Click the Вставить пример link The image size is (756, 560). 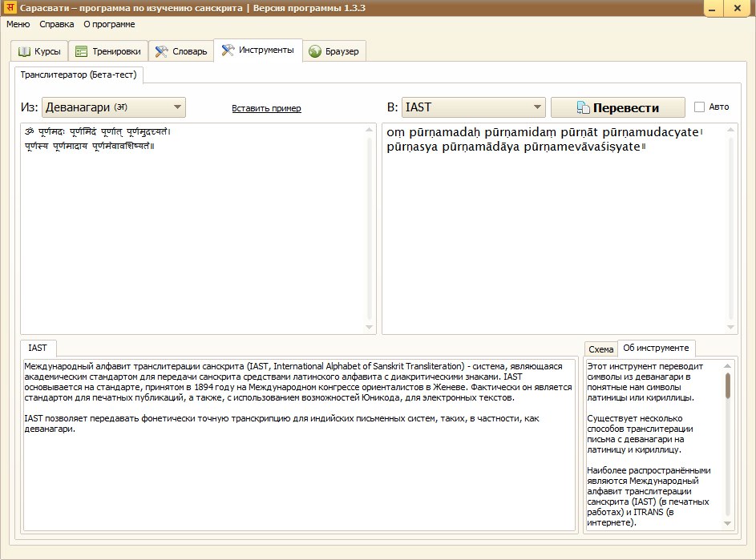(266, 108)
